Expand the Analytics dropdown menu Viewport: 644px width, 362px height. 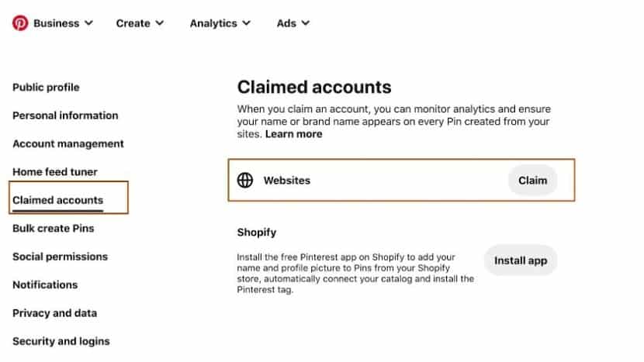[x=220, y=23]
